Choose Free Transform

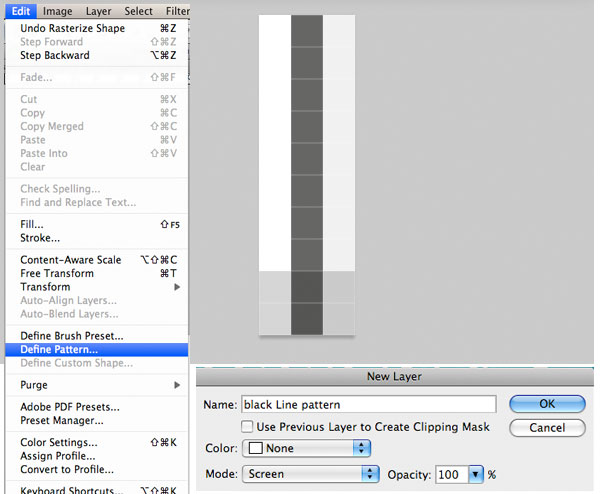click(x=57, y=273)
